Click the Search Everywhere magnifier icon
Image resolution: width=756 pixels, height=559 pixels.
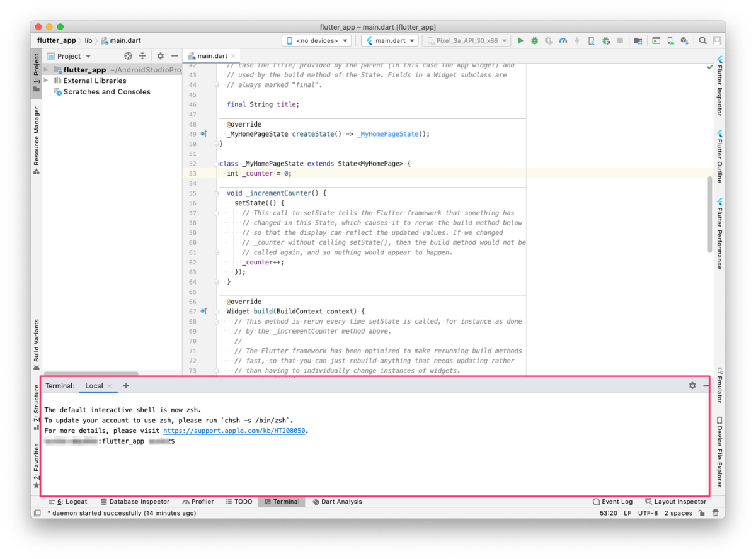[702, 40]
